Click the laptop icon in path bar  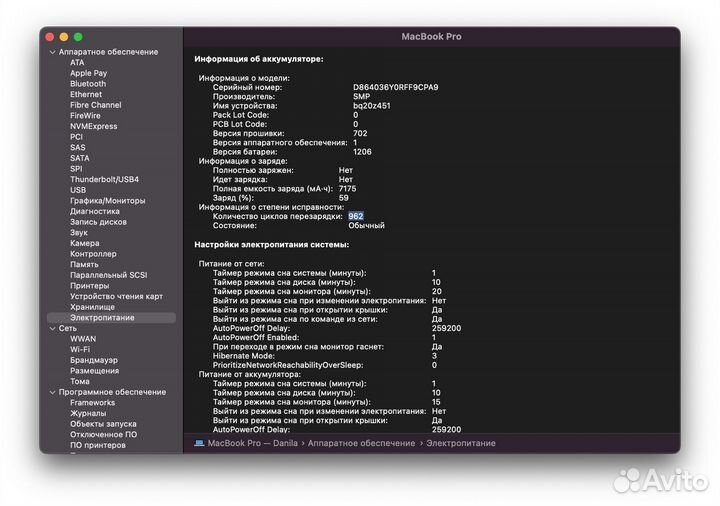coord(199,443)
